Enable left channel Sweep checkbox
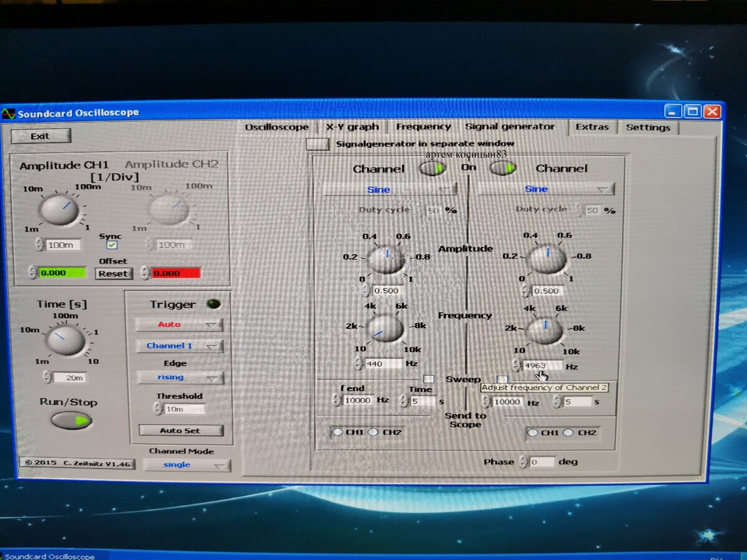The width and height of the screenshot is (747, 560). pos(428,378)
